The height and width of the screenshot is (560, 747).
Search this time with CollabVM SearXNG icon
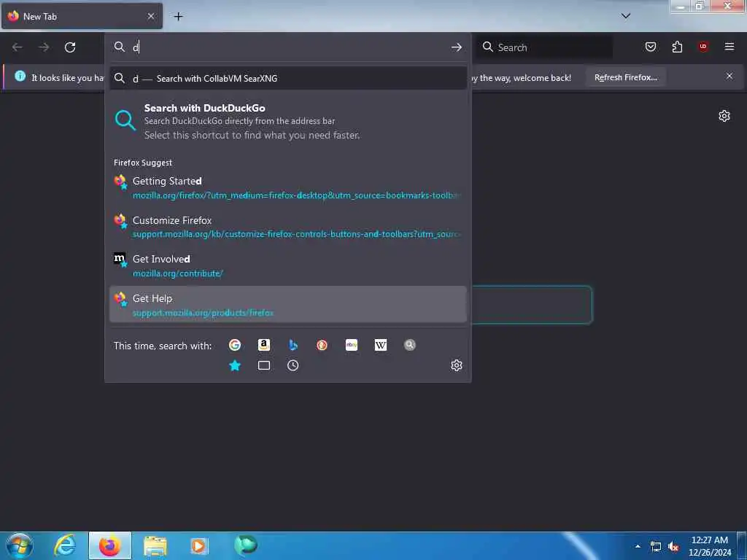(410, 345)
